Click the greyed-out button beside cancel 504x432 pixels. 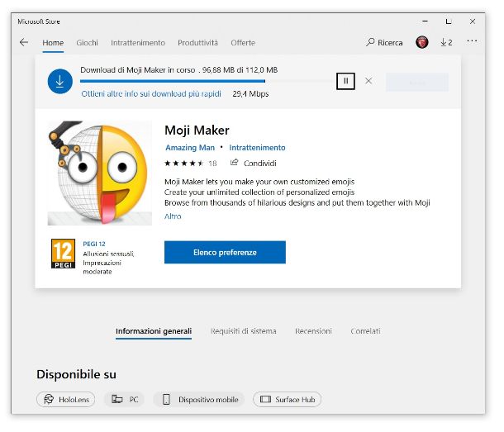[417, 83]
